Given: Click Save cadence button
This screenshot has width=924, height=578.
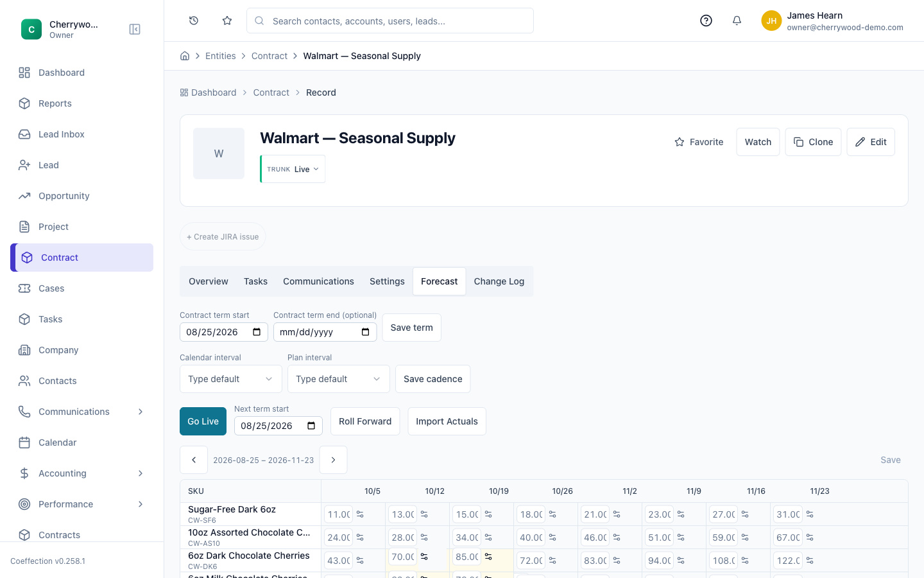Looking at the screenshot, I should point(432,379).
